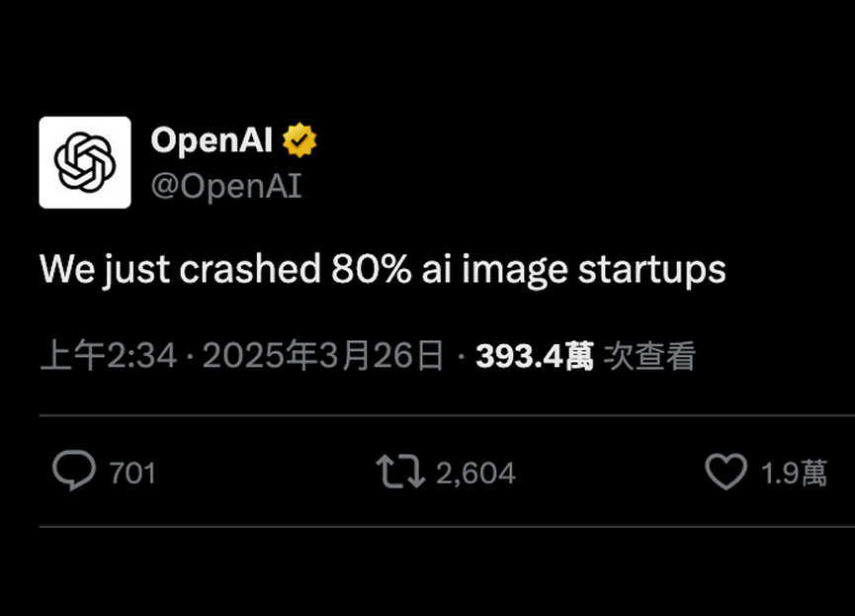
Task: Click the @OpenAI handle
Action: pos(225,185)
